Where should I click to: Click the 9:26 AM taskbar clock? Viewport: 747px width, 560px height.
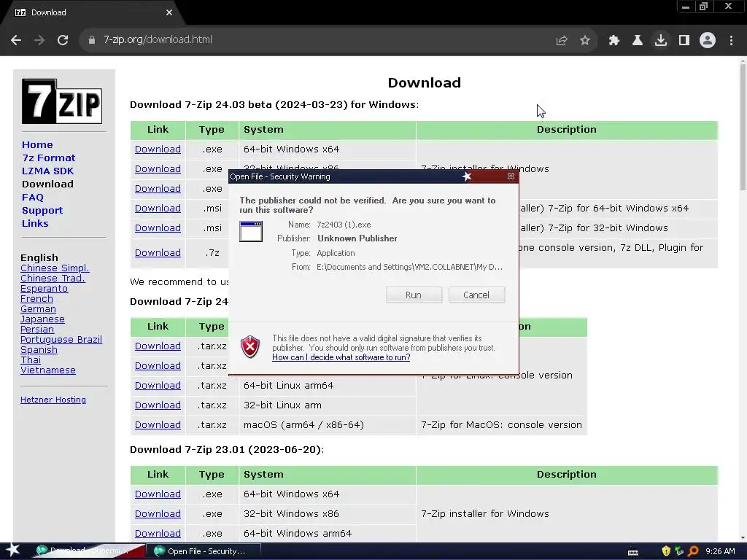pos(720,551)
